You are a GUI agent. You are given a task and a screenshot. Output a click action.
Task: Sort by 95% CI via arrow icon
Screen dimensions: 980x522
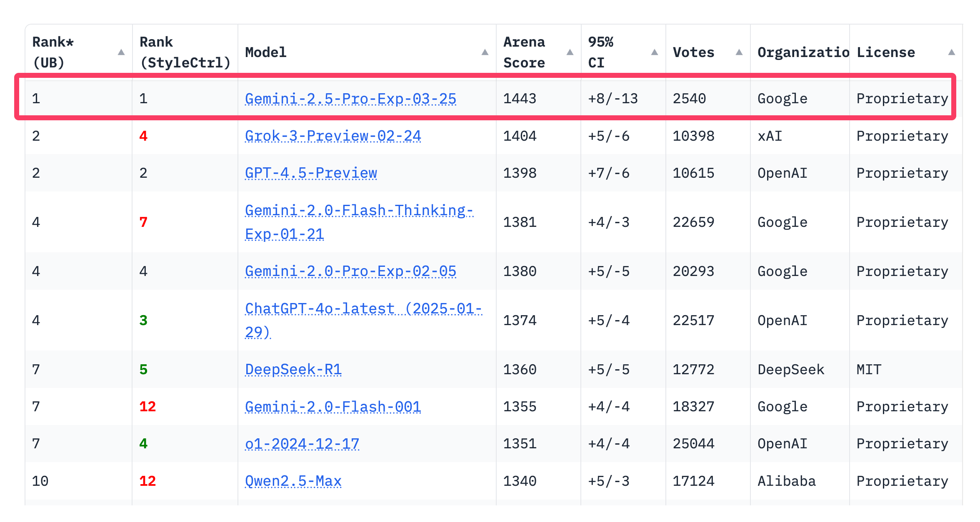coord(655,52)
